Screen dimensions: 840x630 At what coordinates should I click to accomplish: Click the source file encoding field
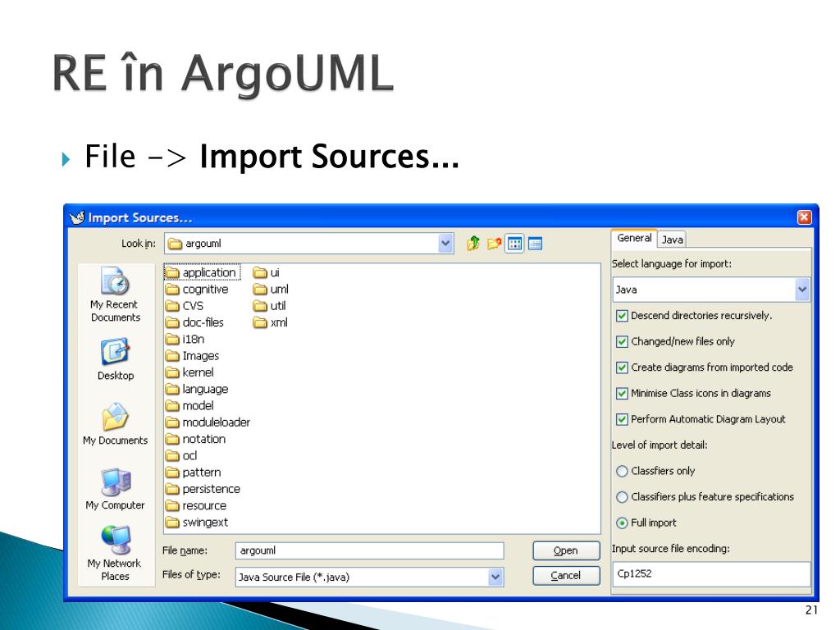click(711, 573)
